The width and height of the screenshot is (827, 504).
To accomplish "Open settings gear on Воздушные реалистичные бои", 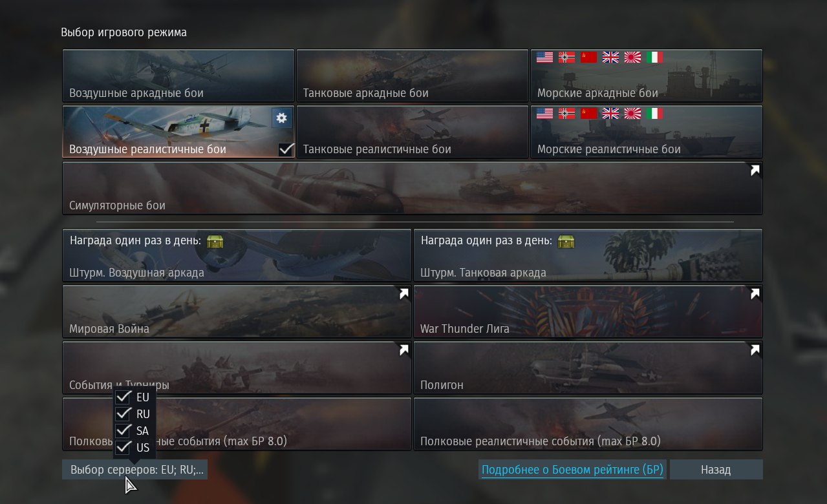I will click(x=281, y=118).
